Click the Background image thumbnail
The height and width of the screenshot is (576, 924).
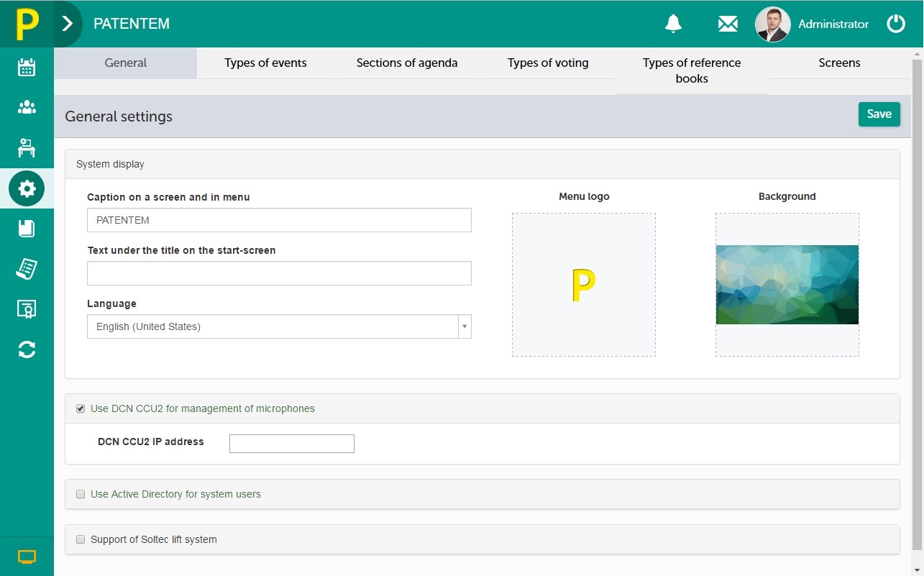(787, 285)
